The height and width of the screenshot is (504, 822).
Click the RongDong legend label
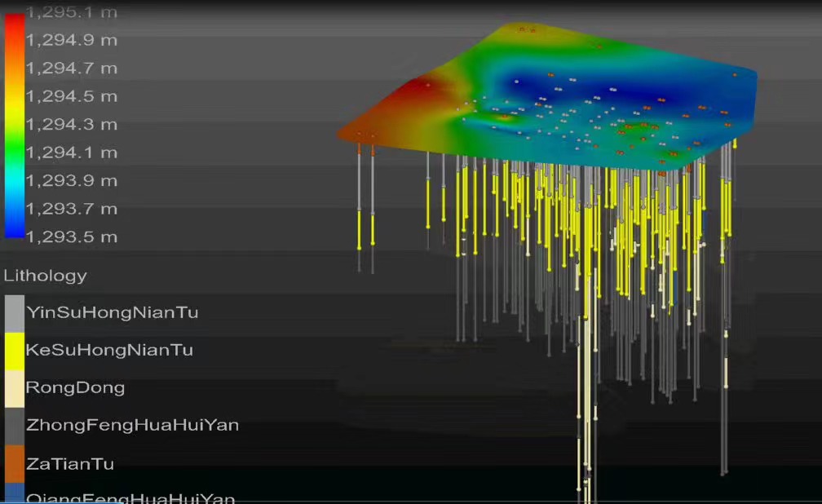76,387
